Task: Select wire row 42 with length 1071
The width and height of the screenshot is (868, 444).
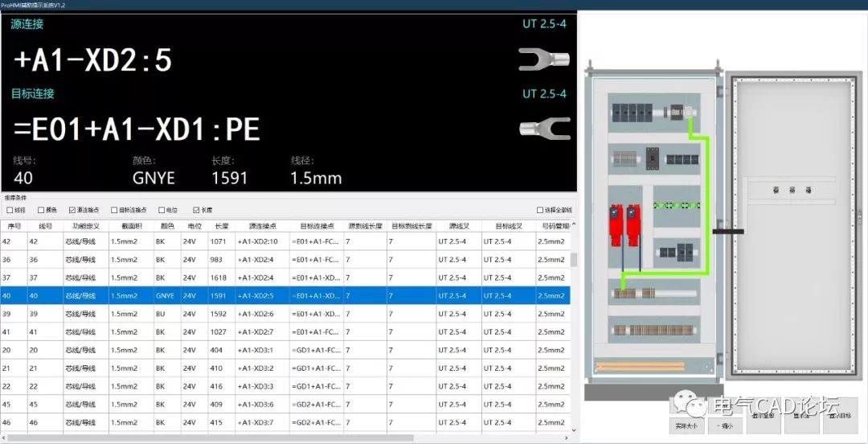Action: (x=285, y=241)
